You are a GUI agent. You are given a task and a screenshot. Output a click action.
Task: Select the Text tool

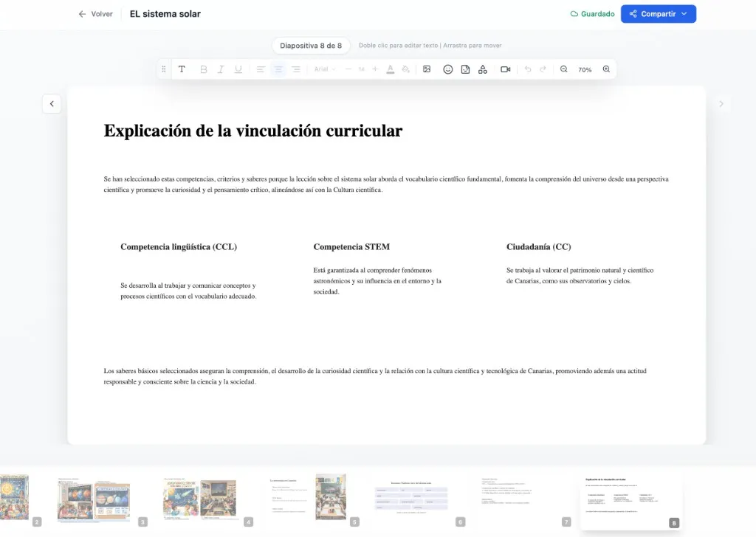pos(182,69)
